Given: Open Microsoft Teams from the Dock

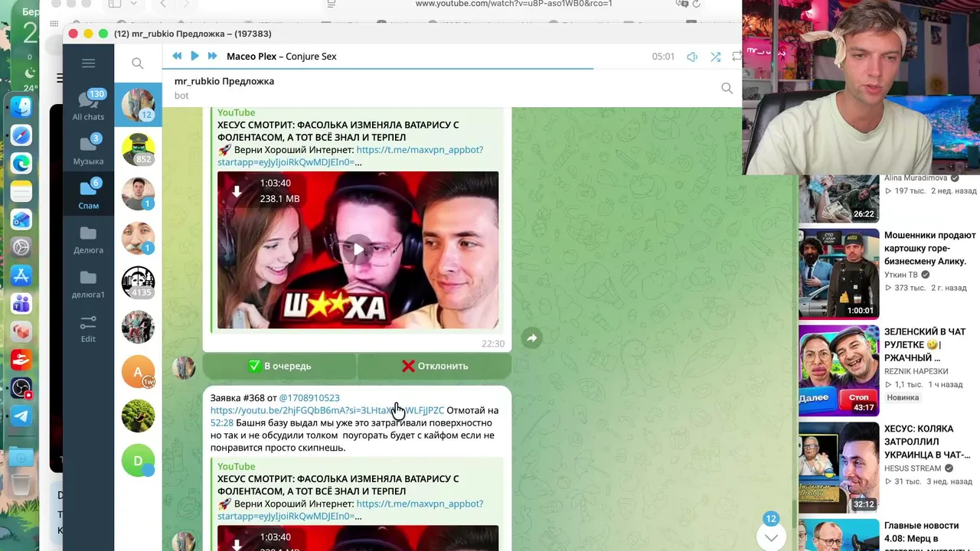Looking at the screenshot, I should coord(21,304).
